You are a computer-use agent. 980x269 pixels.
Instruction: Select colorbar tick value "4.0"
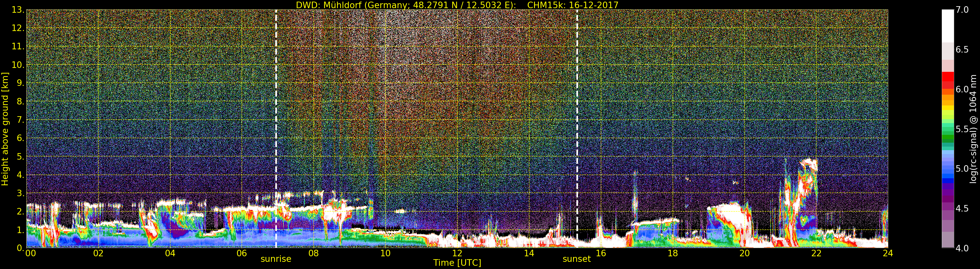click(962, 248)
